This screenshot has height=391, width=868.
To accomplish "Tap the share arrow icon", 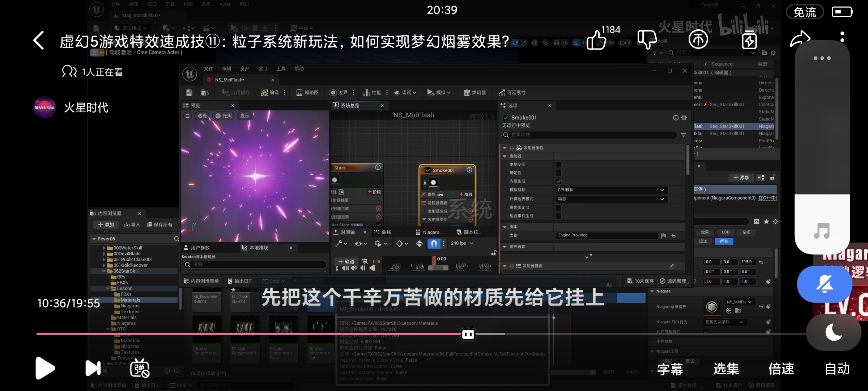I will pyautogui.click(x=800, y=39).
